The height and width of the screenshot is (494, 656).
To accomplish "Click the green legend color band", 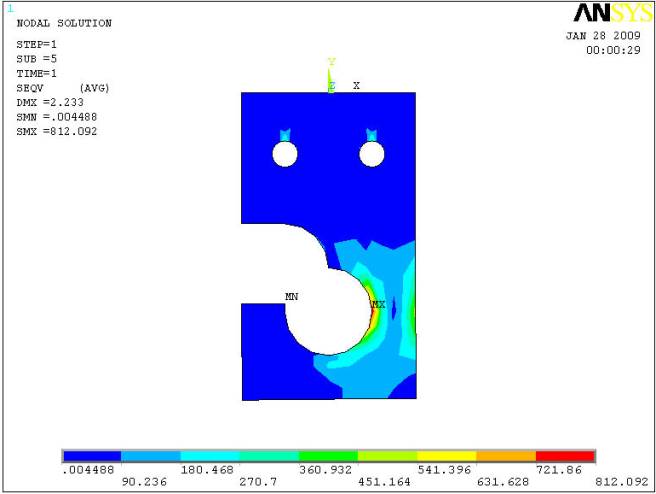I will coord(328,456).
